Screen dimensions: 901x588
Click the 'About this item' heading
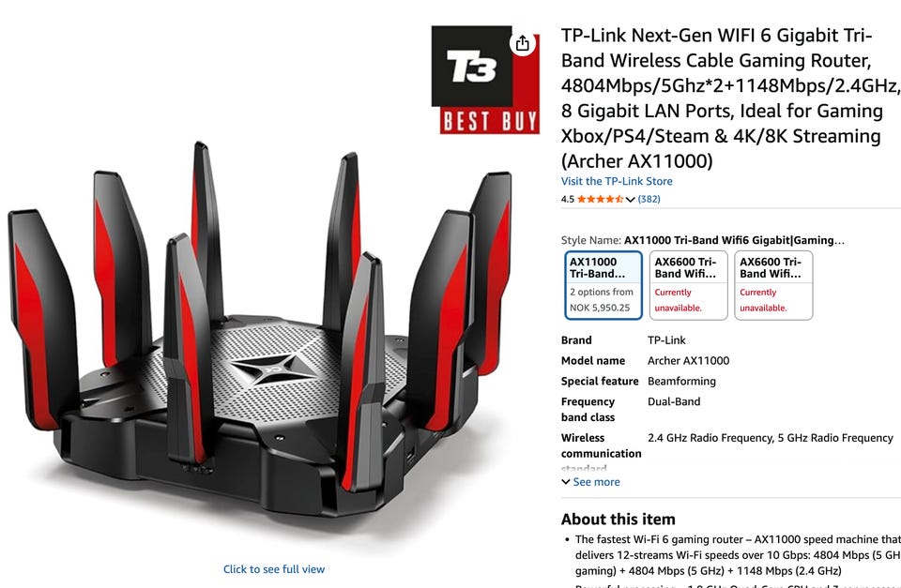pyautogui.click(x=618, y=520)
